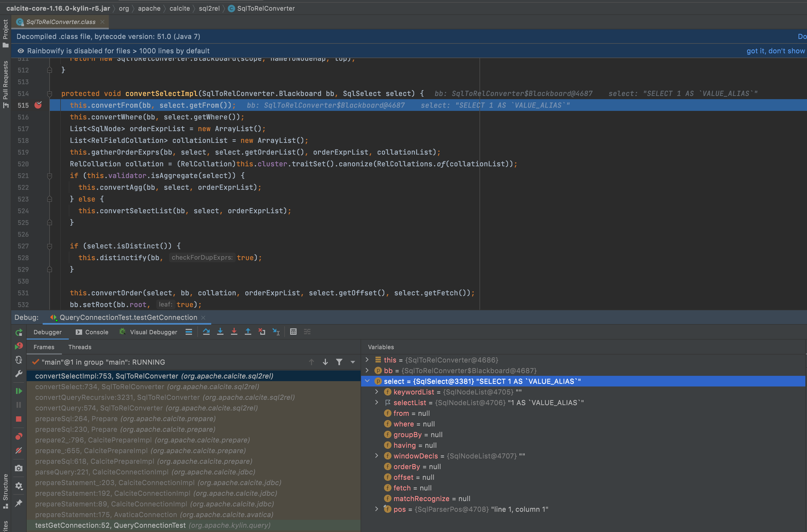Collapse if block fold at line 527
The height and width of the screenshot is (532, 807).
pos(50,246)
